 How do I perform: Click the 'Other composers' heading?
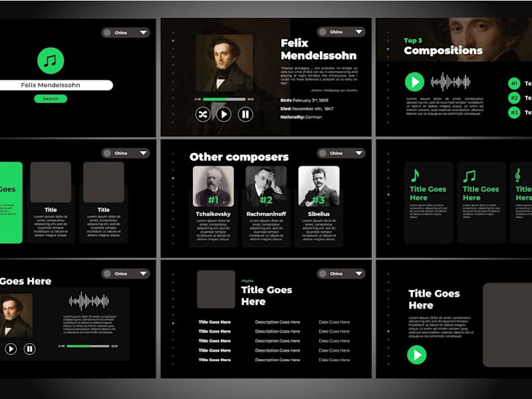239,157
